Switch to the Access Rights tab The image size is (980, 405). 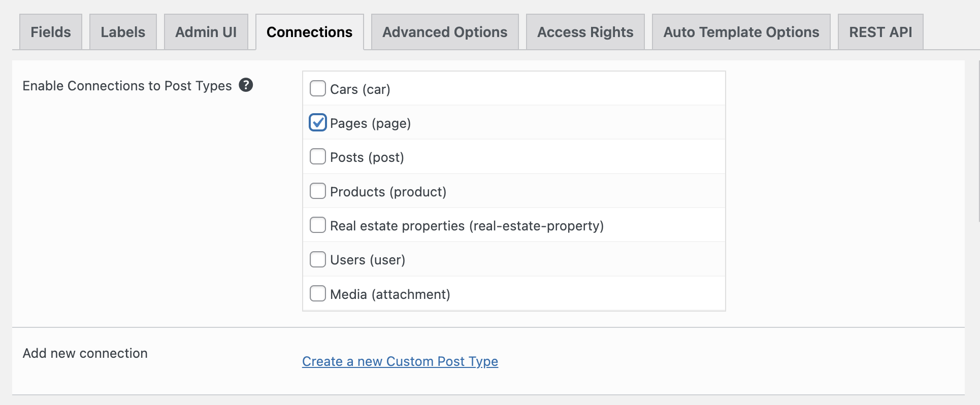tap(585, 32)
